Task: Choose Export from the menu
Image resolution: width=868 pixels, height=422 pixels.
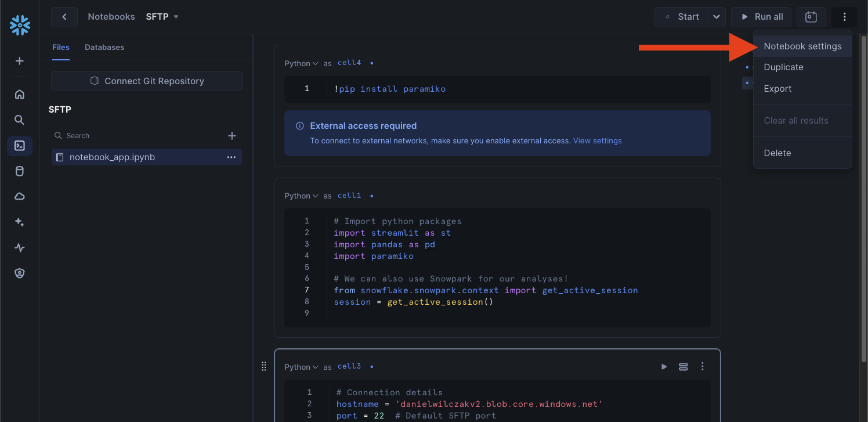Action: point(802,89)
